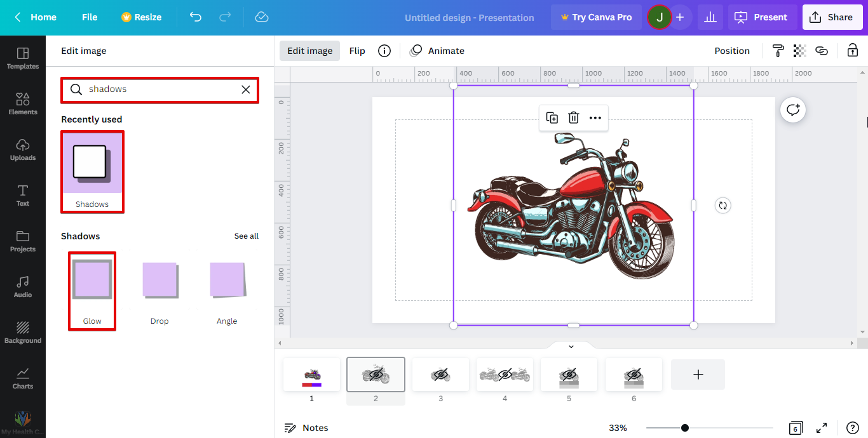Click the copy style paint roller icon
The height and width of the screenshot is (438, 868).
(x=778, y=51)
